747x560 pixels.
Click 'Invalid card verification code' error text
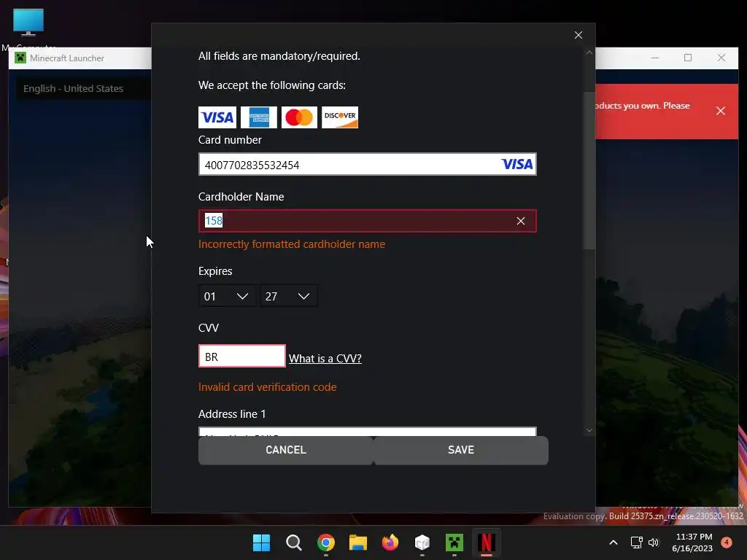coord(267,387)
